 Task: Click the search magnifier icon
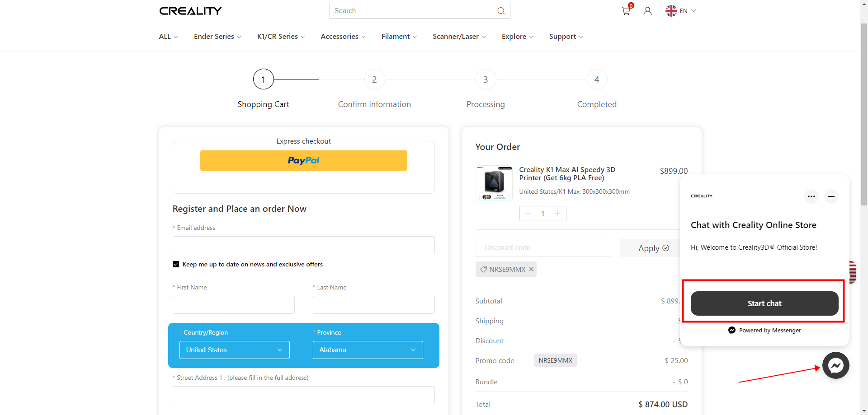tap(501, 11)
